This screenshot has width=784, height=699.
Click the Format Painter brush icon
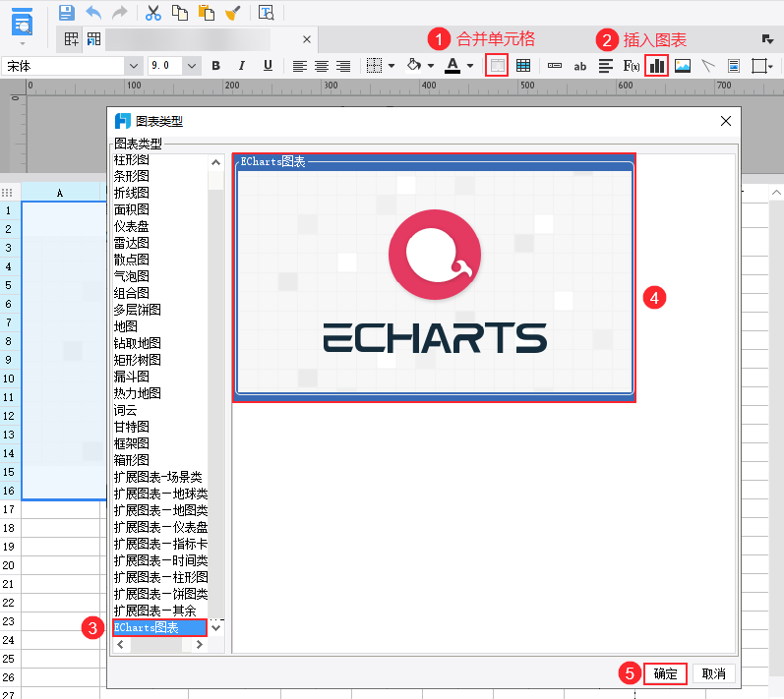click(x=232, y=13)
